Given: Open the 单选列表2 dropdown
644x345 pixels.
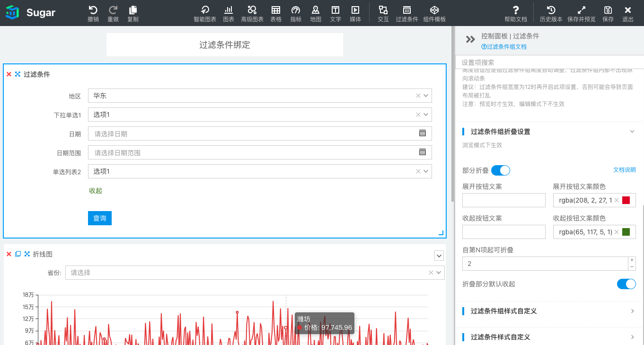Looking at the screenshot, I should tap(260, 171).
